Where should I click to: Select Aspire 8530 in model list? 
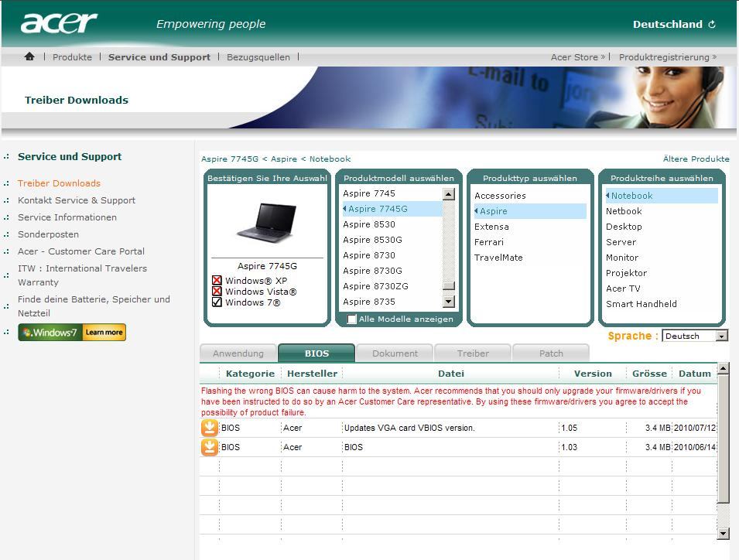click(x=369, y=224)
